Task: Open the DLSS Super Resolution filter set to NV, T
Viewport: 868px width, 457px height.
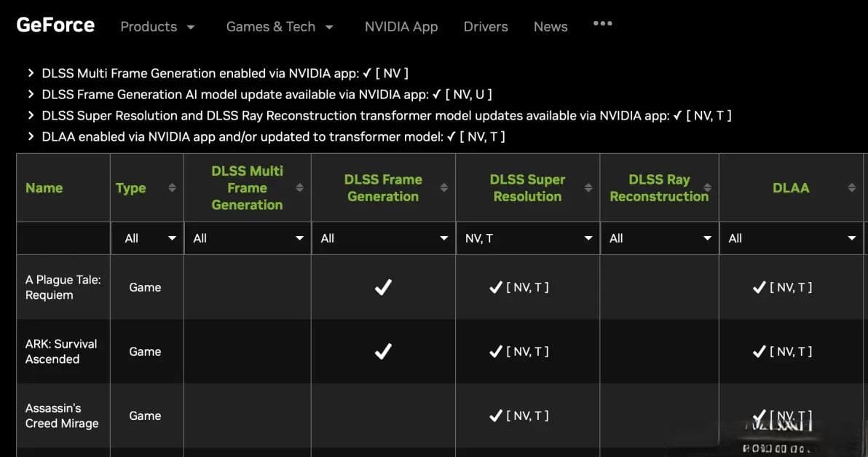Action: click(527, 238)
